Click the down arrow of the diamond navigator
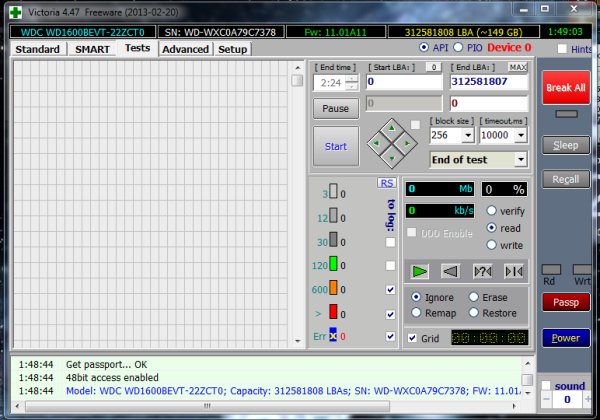 click(392, 158)
